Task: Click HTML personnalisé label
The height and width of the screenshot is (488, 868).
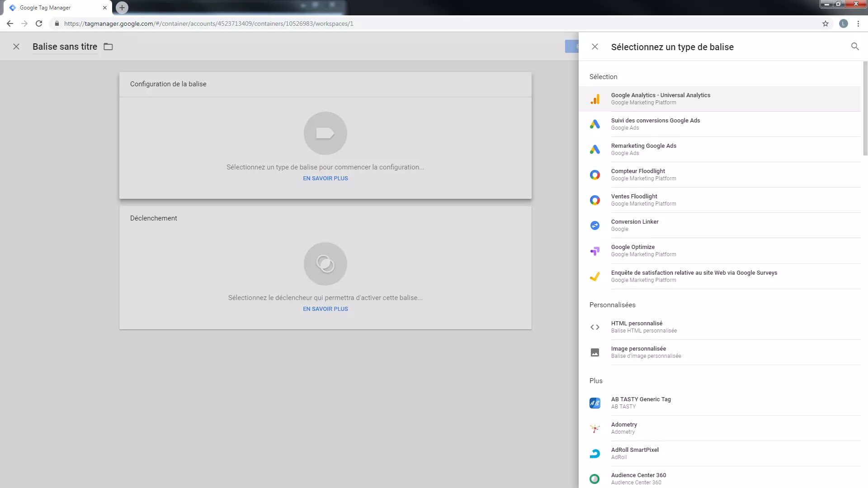Action: pyautogui.click(x=637, y=324)
